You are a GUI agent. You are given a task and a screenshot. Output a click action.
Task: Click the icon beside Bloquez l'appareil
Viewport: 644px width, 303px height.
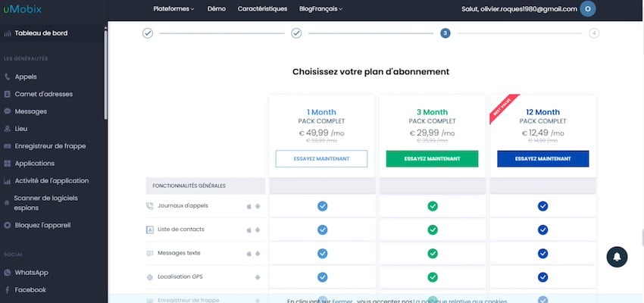pyautogui.click(x=7, y=226)
